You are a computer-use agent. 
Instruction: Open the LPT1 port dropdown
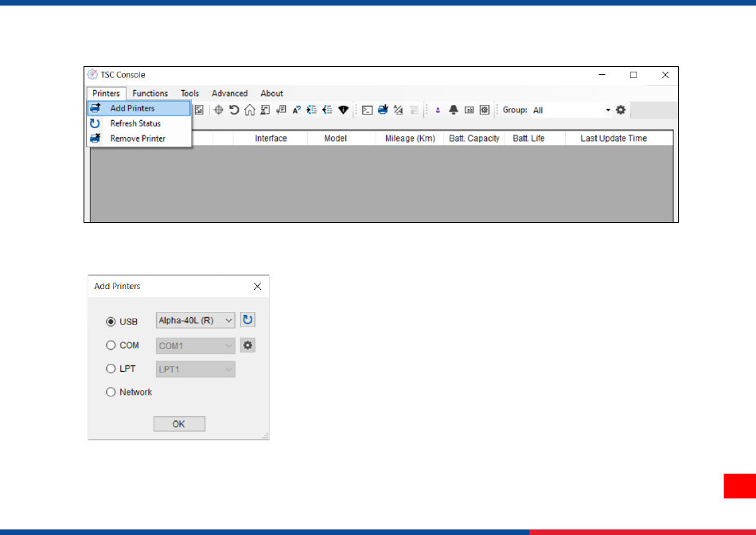195,369
